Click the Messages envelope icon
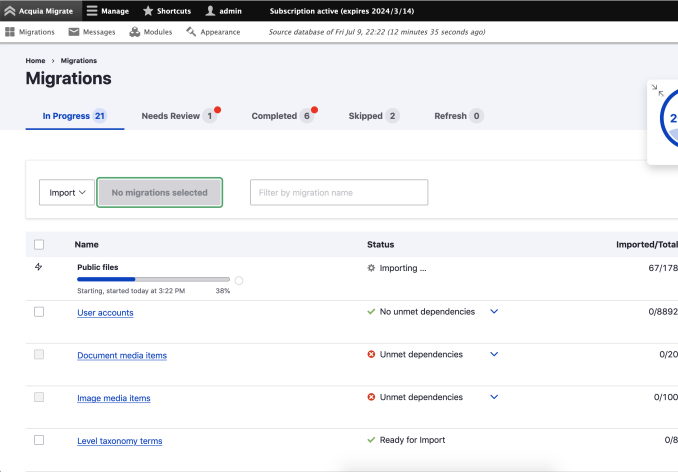 pyautogui.click(x=74, y=32)
